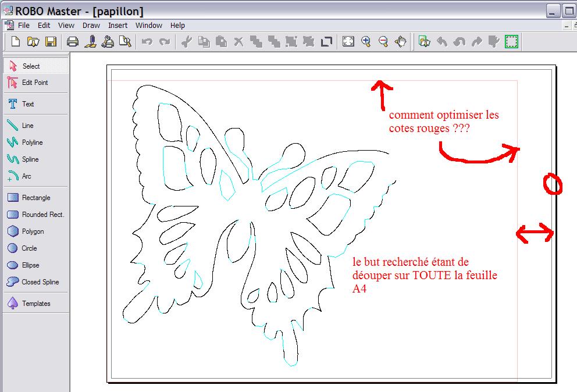The height and width of the screenshot is (392, 577).
Task: Choose the Select tool in sidebar
Action: point(31,66)
